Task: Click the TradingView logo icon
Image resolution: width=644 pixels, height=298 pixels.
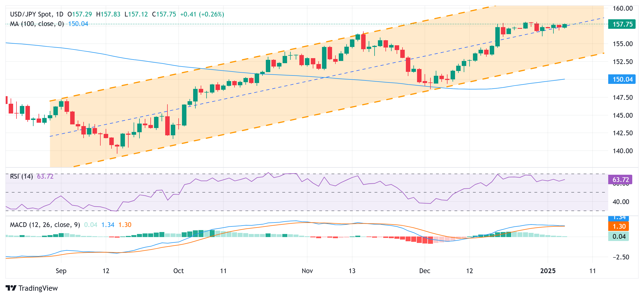Action: tap(11, 288)
